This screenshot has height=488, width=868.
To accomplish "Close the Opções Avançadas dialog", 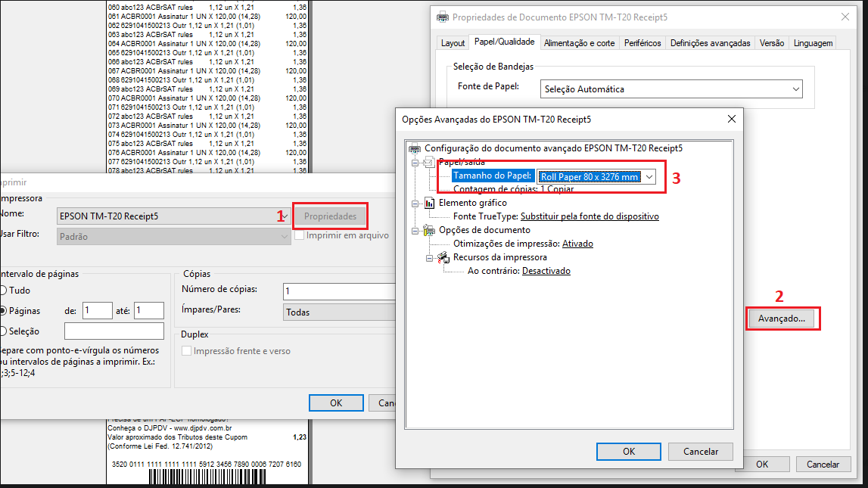I will (731, 119).
